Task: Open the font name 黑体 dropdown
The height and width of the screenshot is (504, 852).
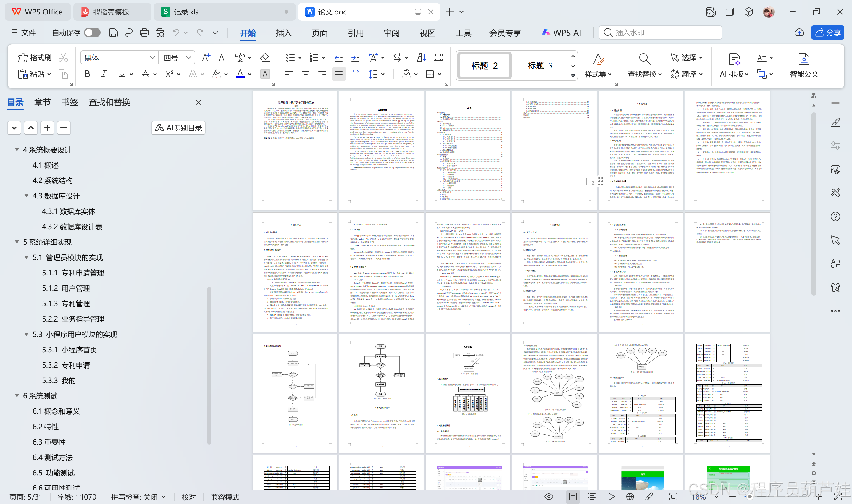Action: click(x=152, y=58)
